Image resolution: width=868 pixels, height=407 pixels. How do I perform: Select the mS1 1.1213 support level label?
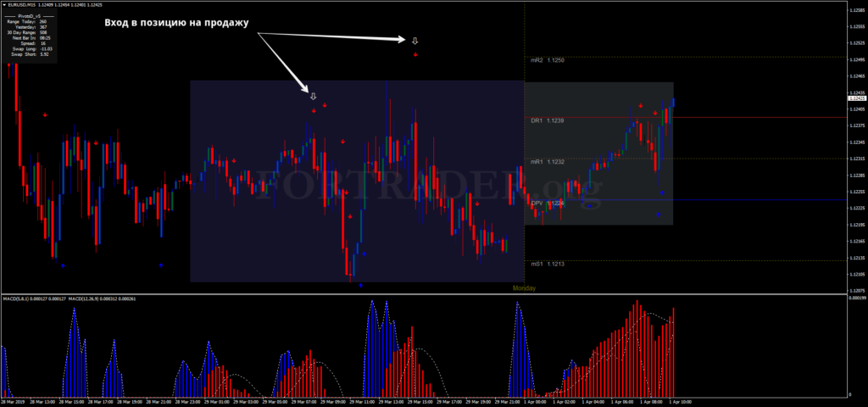(x=547, y=264)
